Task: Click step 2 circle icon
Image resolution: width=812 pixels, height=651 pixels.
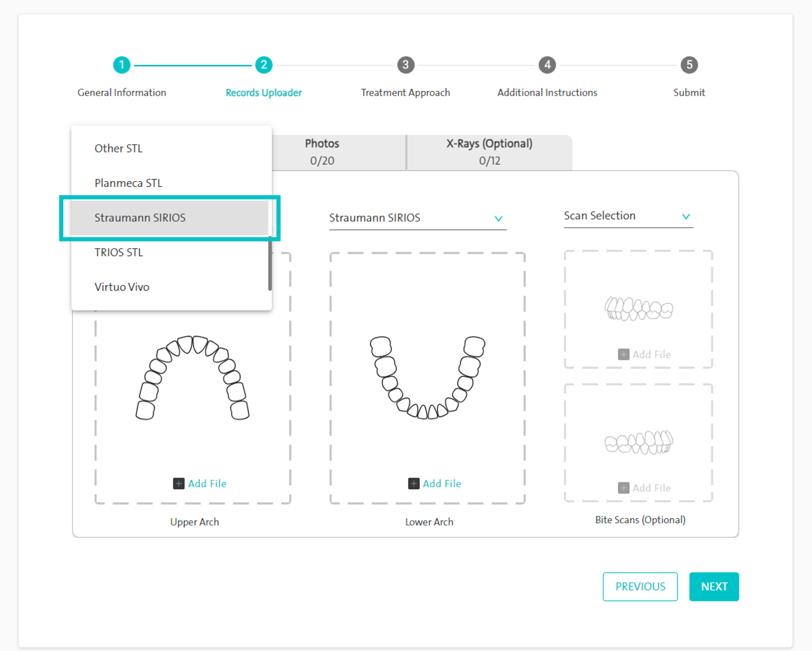Action: (x=263, y=65)
